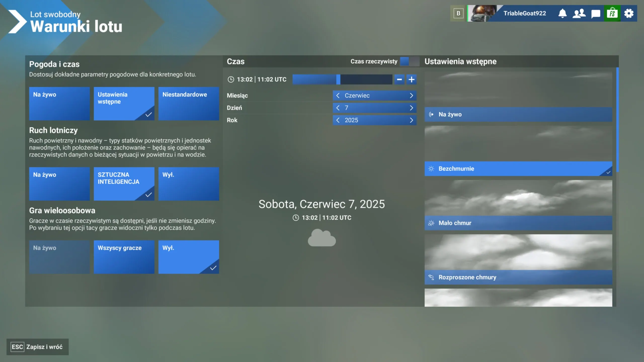This screenshot has width=644, height=362.
Task: Disable multiplayer by selecting Wył.
Action: coord(189,257)
